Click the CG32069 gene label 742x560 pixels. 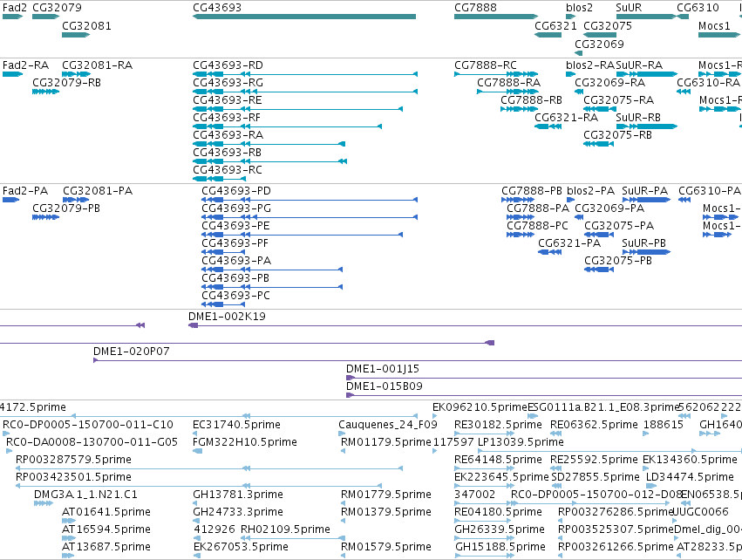pos(599,44)
